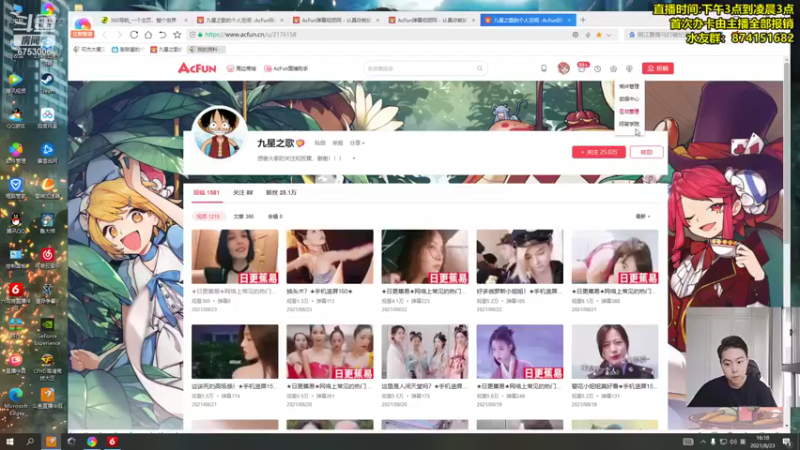Viewport: 800px width, 450px height.
Task: Open watch history clock icon
Action: 597,68
